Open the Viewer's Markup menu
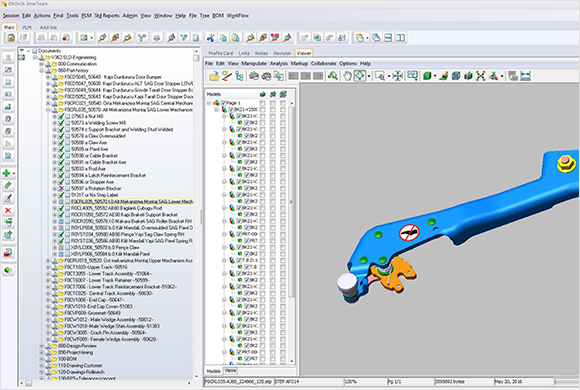580x390 pixels. pos(299,64)
